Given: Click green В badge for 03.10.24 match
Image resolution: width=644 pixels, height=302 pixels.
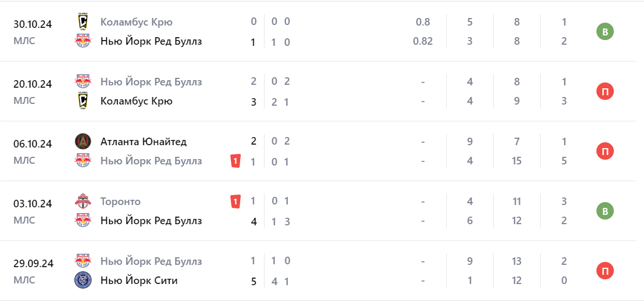Looking at the screenshot, I should pos(605,211).
